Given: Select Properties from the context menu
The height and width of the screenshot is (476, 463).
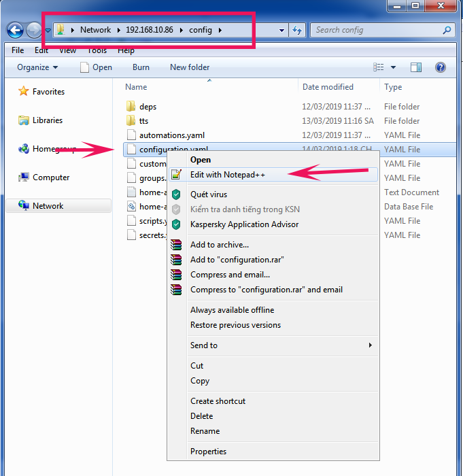Looking at the screenshot, I should pyautogui.click(x=208, y=452).
